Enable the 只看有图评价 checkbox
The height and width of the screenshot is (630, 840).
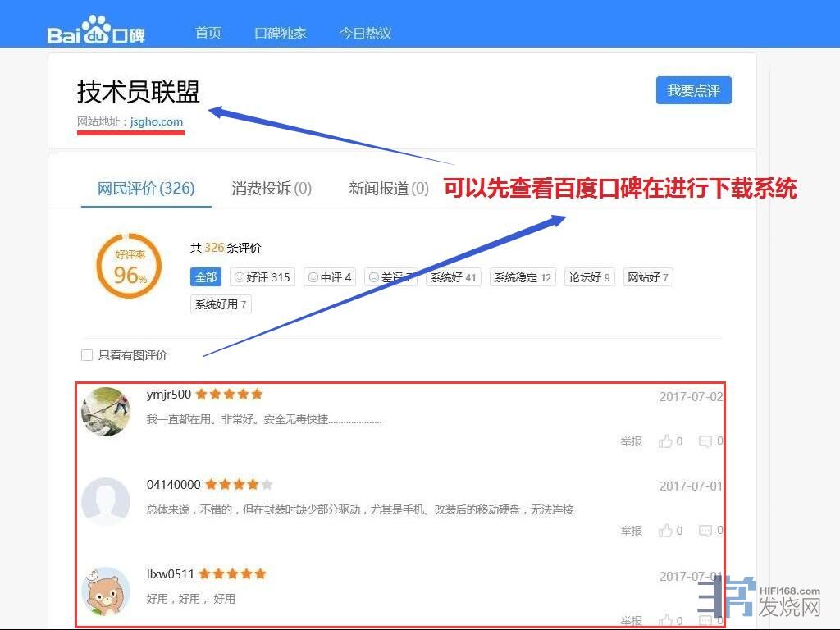coord(87,355)
